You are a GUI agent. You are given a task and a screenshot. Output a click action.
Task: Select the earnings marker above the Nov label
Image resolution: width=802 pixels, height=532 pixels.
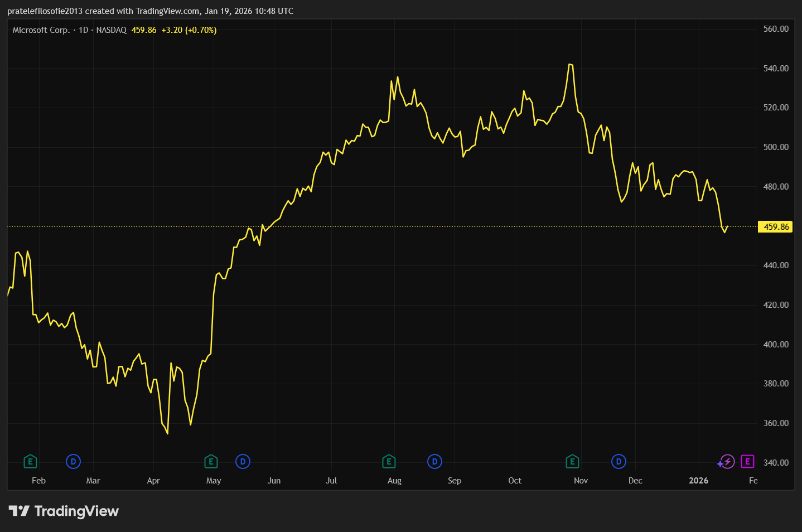click(x=572, y=462)
